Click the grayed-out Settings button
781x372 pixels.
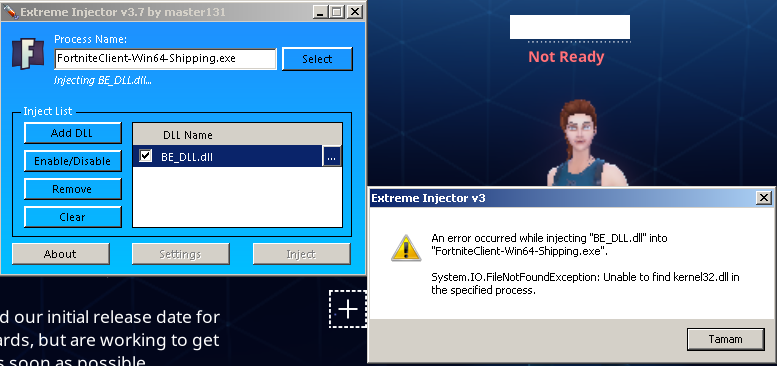[180, 254]
